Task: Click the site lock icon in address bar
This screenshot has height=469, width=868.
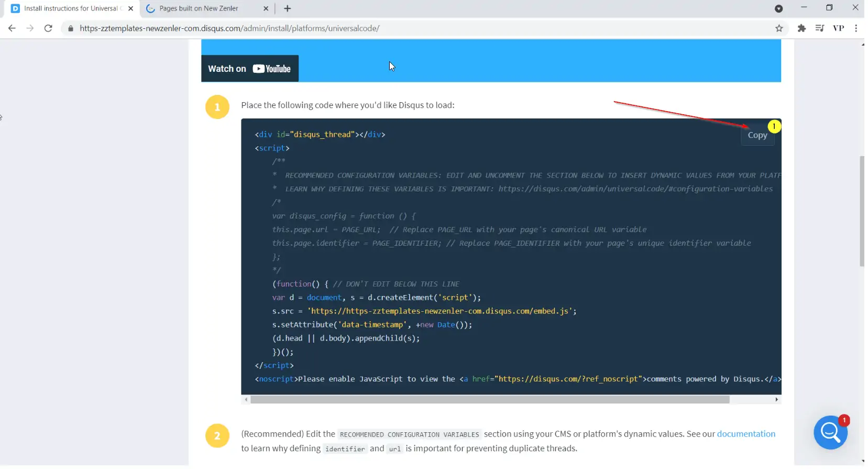Action: pyautogui.click(x=71, y=28)
